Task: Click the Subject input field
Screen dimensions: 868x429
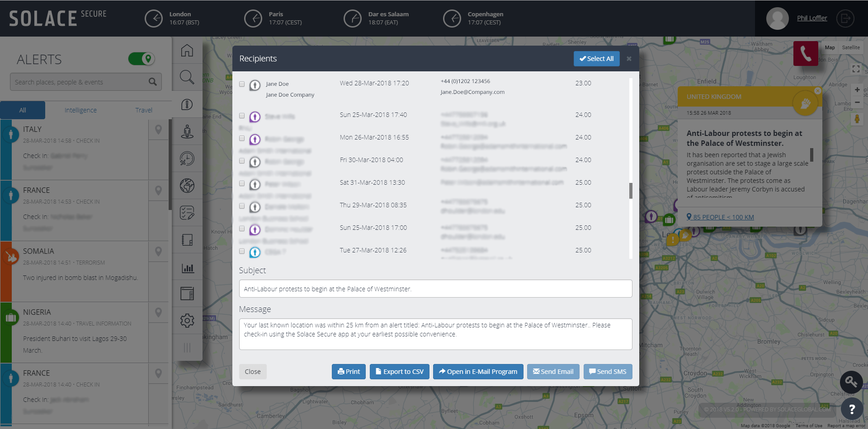Action: click(435, 289)
